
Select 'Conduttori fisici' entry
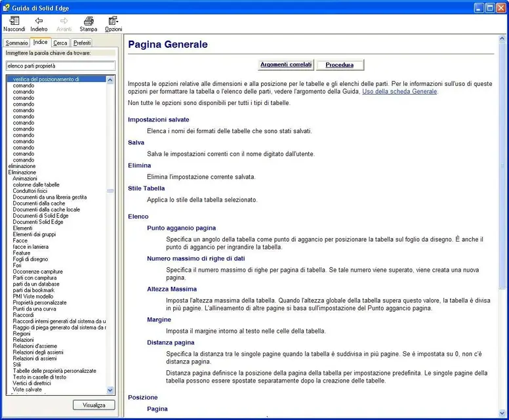(30, 191)
